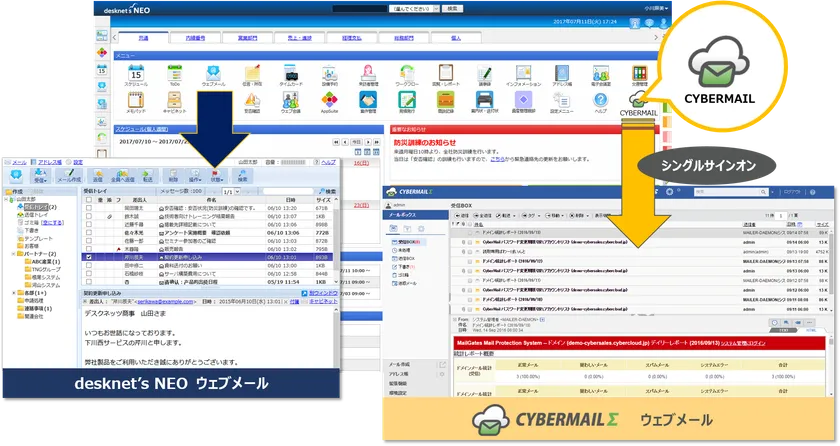Collapse the Partner (2) folder in NEO webmail tree
This screenshot has width=840, height=446.
(13, 254)
